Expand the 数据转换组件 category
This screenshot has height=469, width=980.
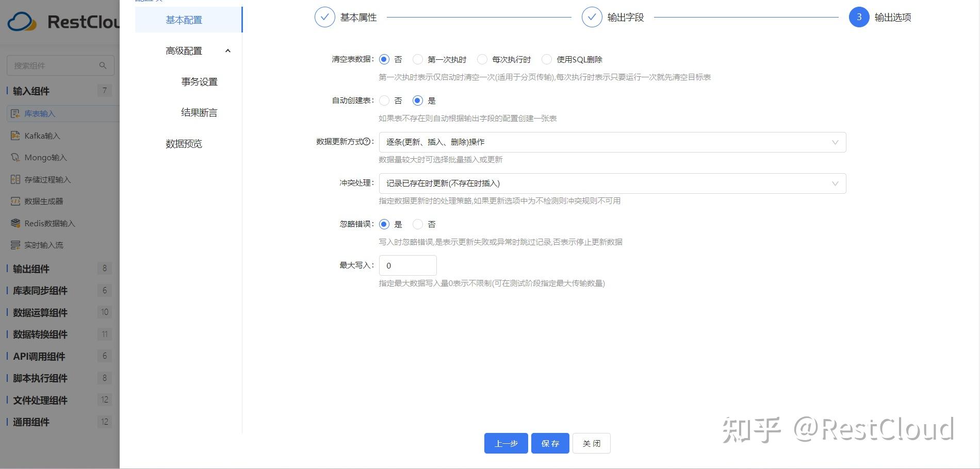(x=40, y=334)
